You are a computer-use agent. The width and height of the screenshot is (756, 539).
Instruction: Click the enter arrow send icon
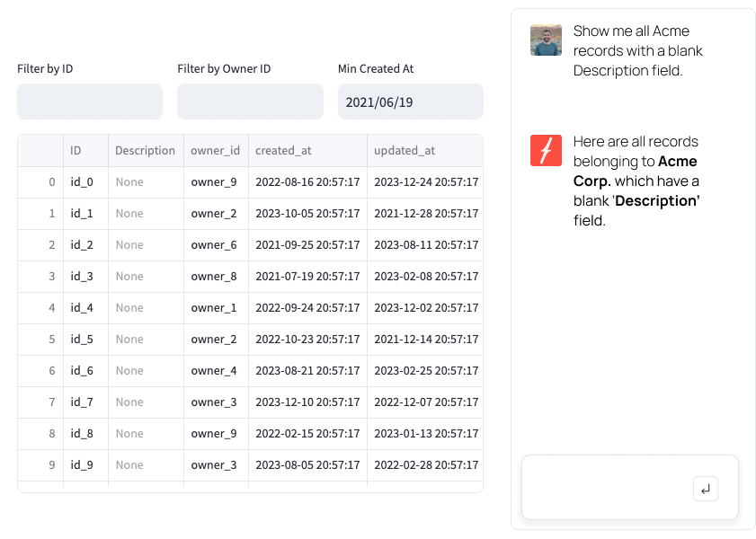click(706, 489)
